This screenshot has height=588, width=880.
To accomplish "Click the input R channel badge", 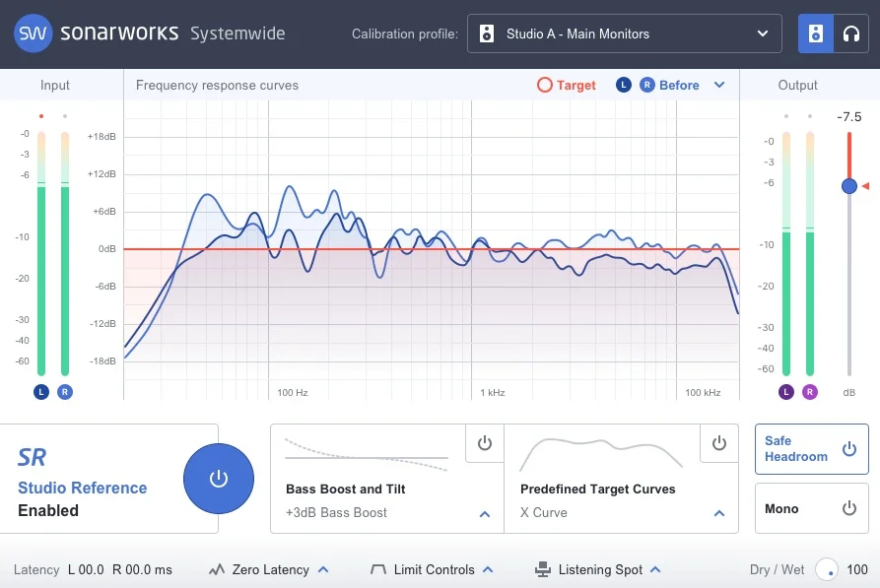I will click(x=65, y=392).
